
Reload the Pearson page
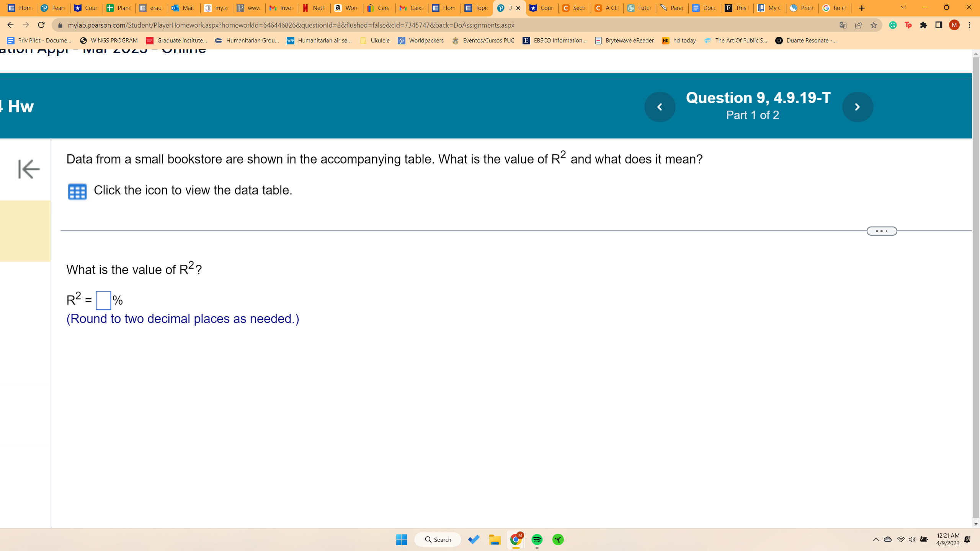pos(41,25)
